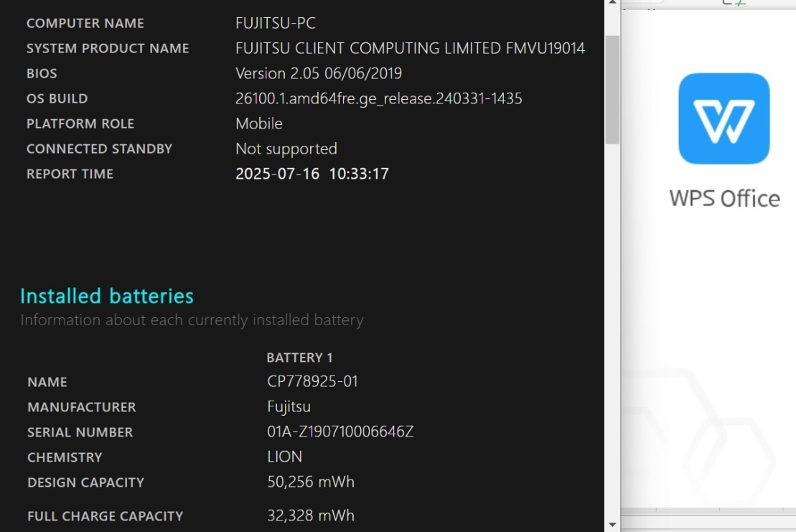
Task: Click the BIOS label
Action: (42, 74)
